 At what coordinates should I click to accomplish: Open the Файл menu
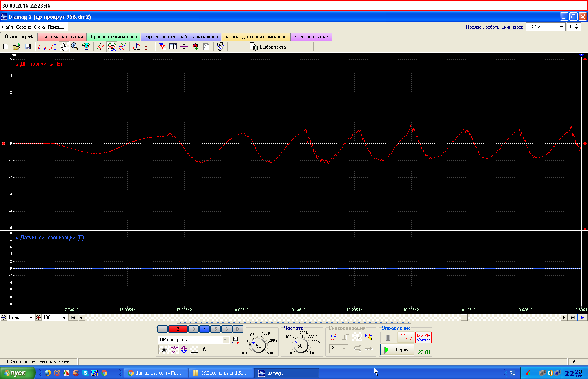(x=7, y=27)
